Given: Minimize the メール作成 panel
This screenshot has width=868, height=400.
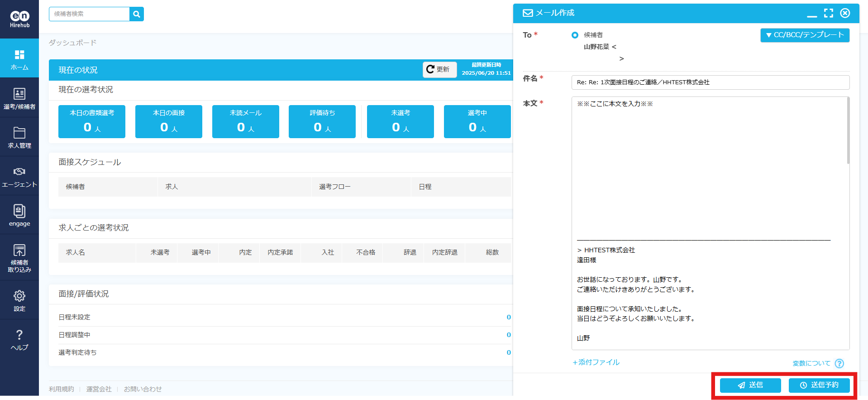Looking at the screenshot, I should 812,14.
